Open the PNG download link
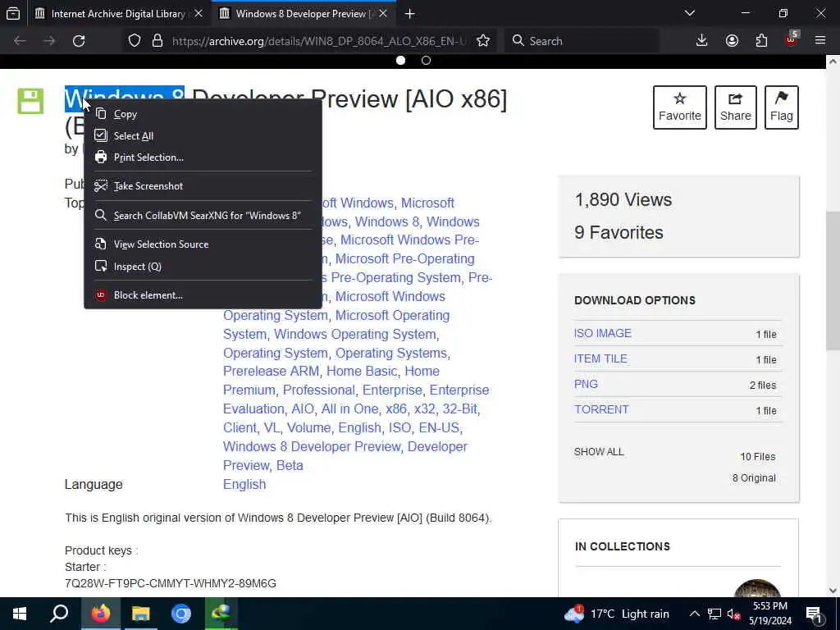840x630 pixels. pyautogui.click(x=586, y=384)
